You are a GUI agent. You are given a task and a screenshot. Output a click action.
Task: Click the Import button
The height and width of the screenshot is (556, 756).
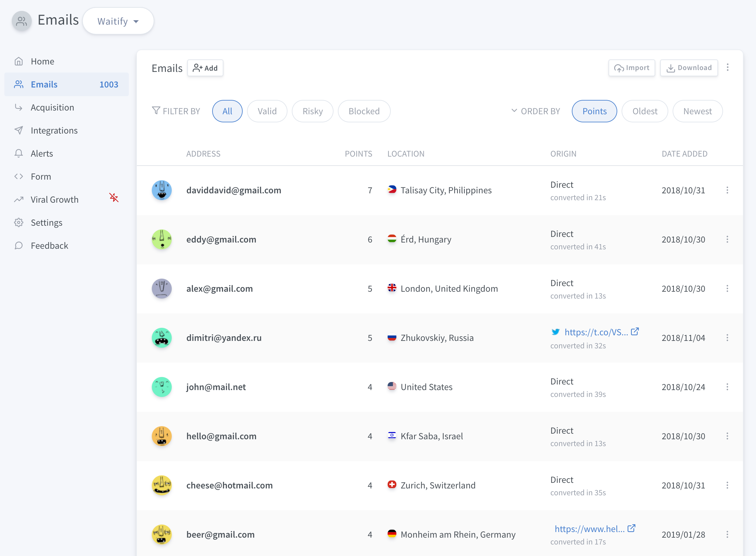(632, 68)
